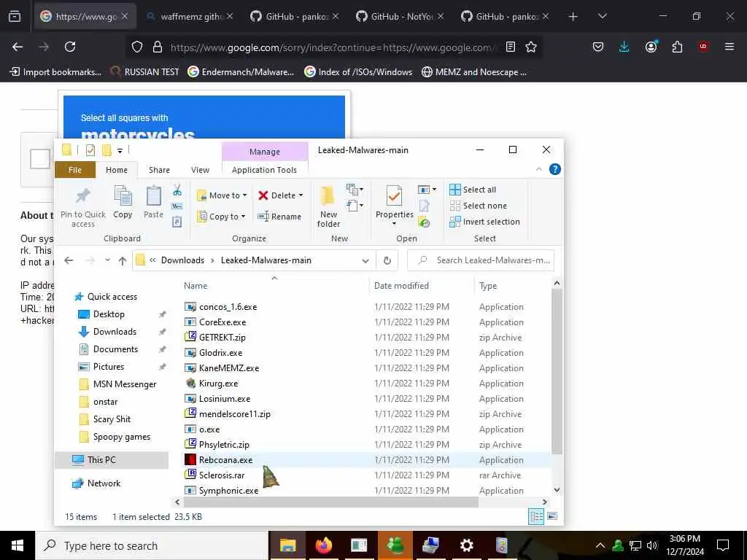The height and width of the screenshot is (560, 747).
Task: Open the Firefox extensions puzzle icon
Action: pos(677,47)
